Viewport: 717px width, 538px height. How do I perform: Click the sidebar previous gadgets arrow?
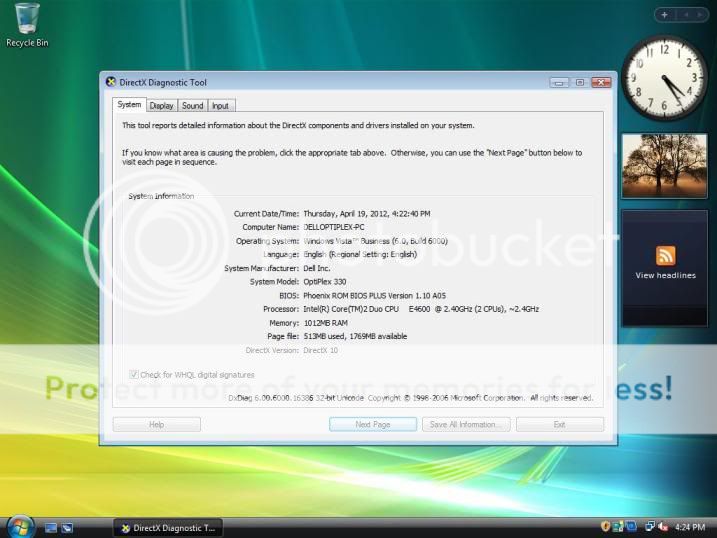click(x=686, y=15)
